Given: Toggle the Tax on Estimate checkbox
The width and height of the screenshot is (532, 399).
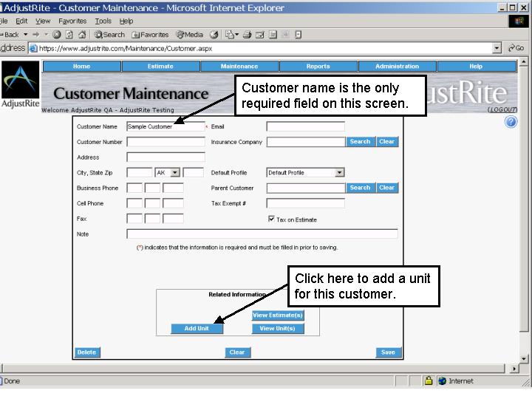Looking at the screenshot, I should pos(271,219).
